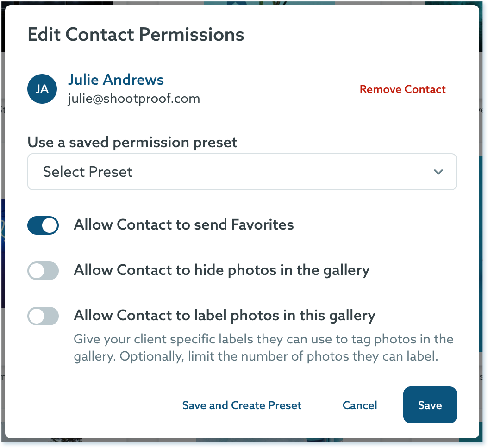This screenshot has width=488, height=448.
Task: Enable the hide photos toggle
Action: pyautogui.click(x=43, y=271)
